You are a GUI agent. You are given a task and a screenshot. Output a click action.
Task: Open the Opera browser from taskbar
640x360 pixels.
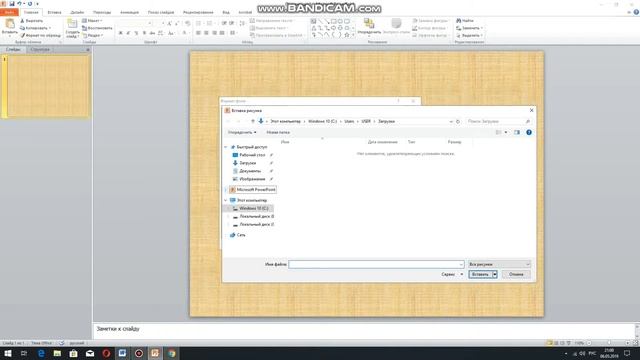pyautogui.click(x=106, y=353)
